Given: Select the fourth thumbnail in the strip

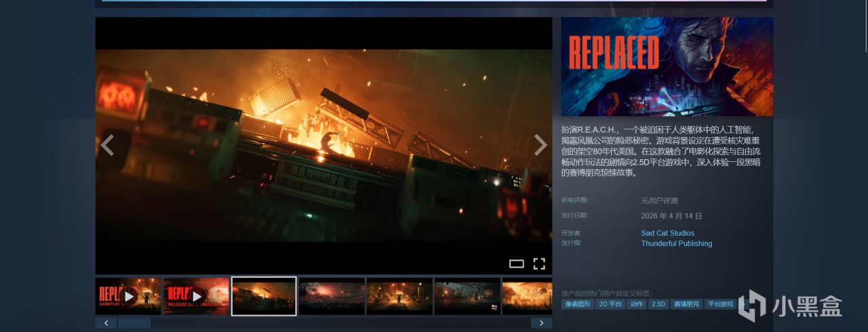Looking at the screenshot, I should (332, 296).
